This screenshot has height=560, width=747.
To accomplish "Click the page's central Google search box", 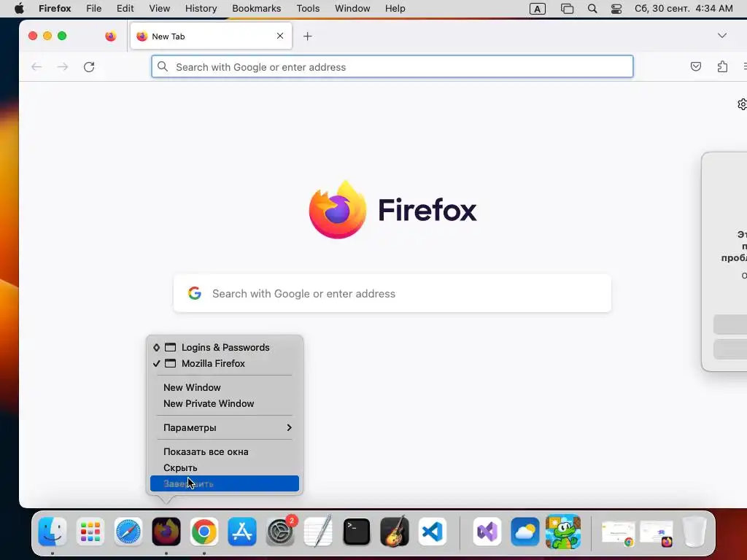I will 392,294.
